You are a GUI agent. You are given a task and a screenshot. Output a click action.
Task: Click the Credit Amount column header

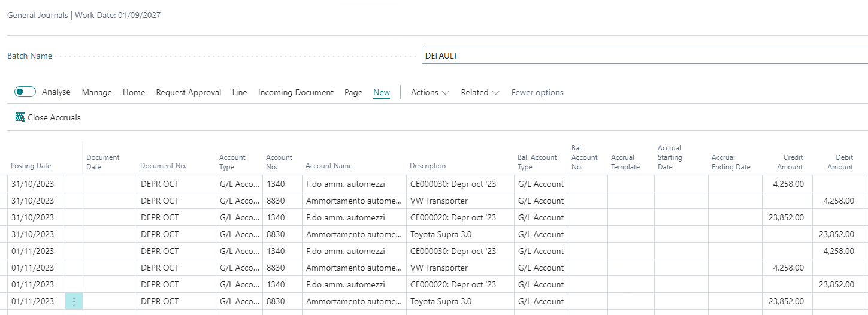tap(790, 162)
